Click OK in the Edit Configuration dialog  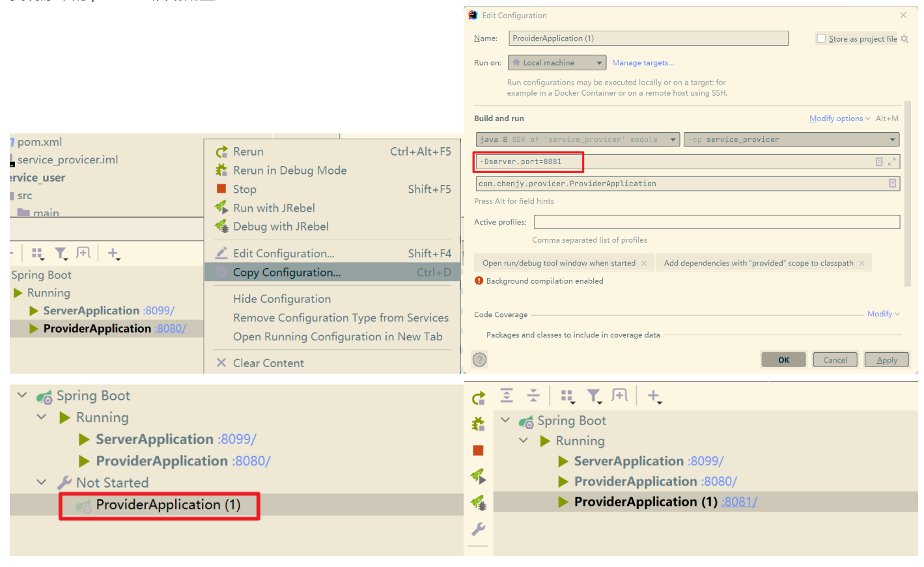(783, 360)
